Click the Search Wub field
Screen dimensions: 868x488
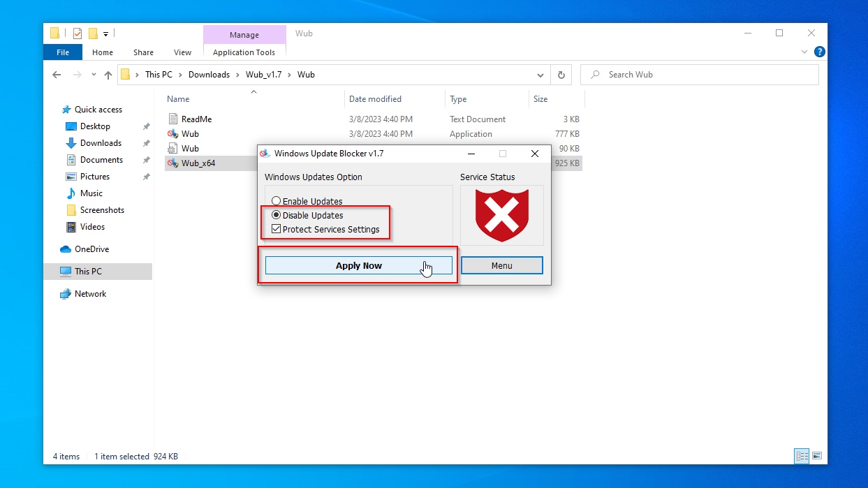(x=699, y=75)
